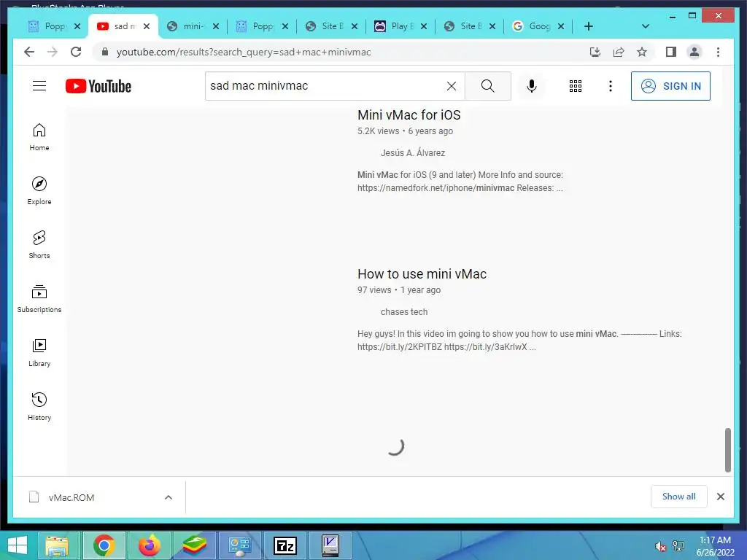The height and width of the screenshot is (560, 747).
Task: Click the muted volume tray icon
Action: 659,546
